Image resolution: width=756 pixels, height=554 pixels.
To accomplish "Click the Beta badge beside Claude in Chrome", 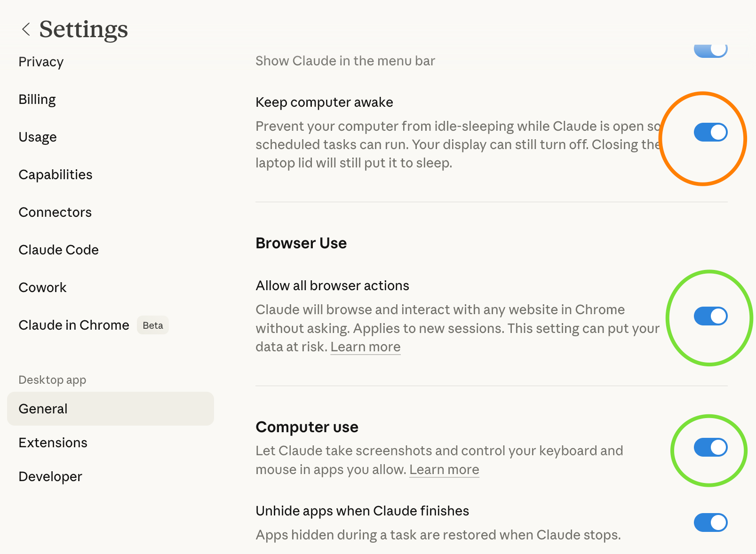I will click(153, 325).
